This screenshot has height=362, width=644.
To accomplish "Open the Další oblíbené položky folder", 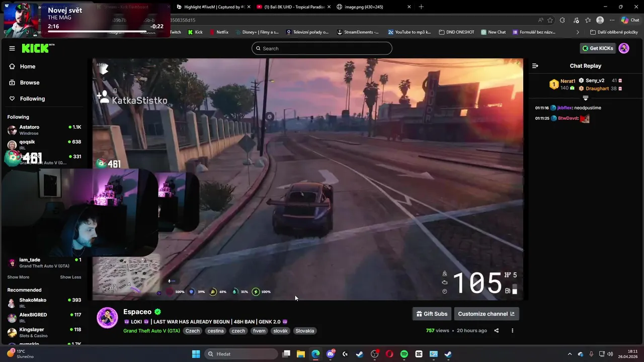I will (x=614, y=32).
